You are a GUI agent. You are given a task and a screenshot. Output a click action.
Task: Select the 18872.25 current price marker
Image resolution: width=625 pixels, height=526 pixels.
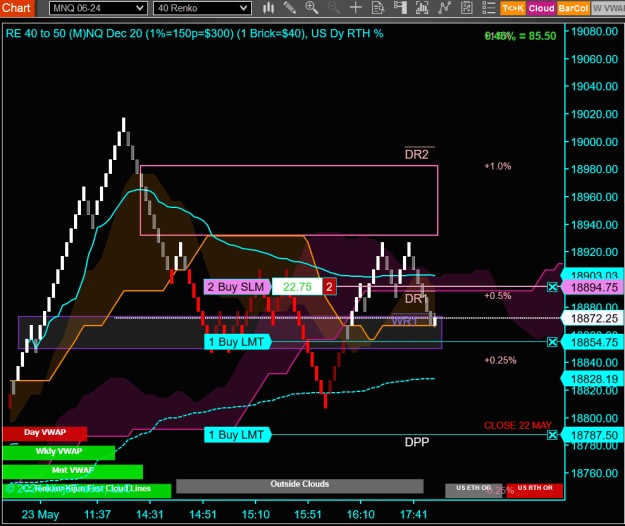(592, 318)
